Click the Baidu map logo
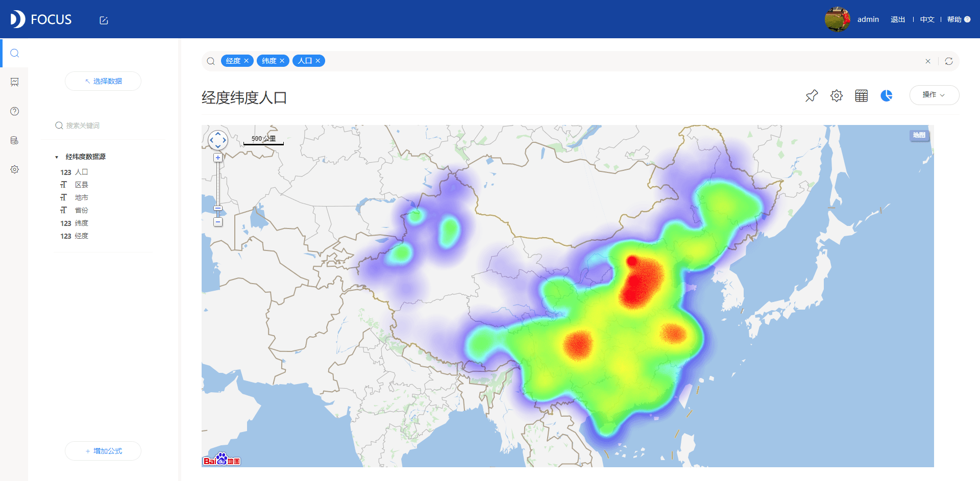The height and width of the screenshot is (481, 980). [x=222, y=460]
